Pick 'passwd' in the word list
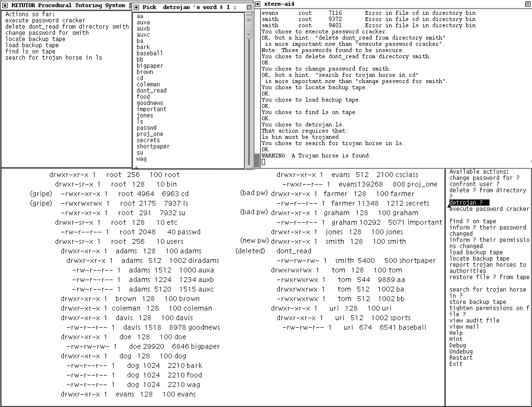Image resolution: width=532 pixels, height=407 pixels. tap(147, 128)
